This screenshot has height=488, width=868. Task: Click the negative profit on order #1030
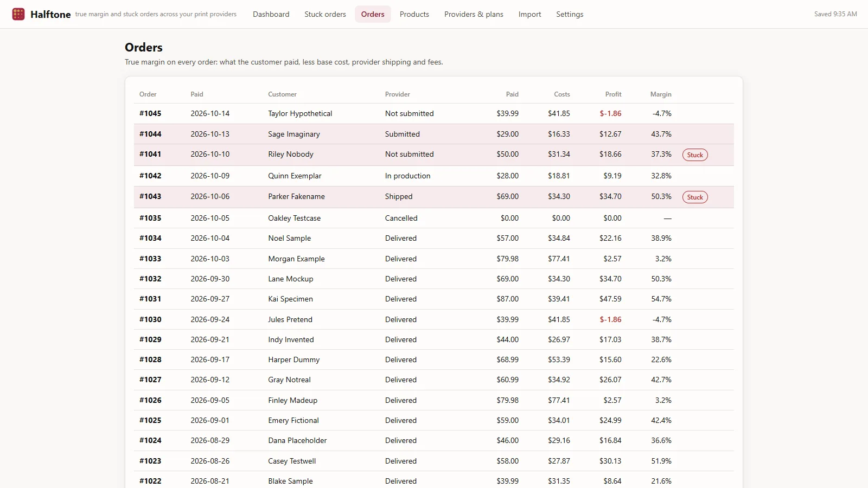[610, 319]
